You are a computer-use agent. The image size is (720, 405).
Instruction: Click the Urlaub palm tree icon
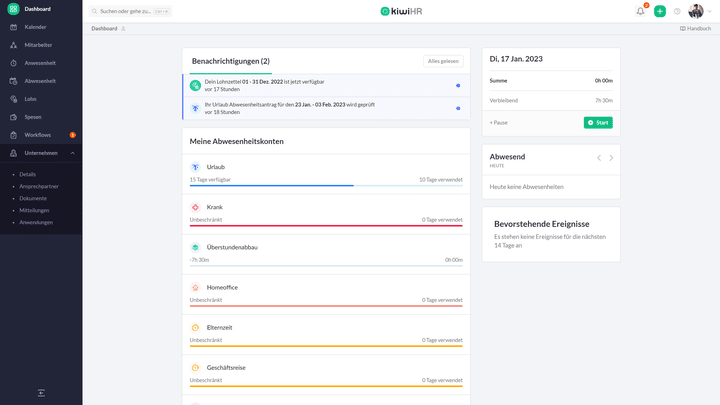coord(195,167)
